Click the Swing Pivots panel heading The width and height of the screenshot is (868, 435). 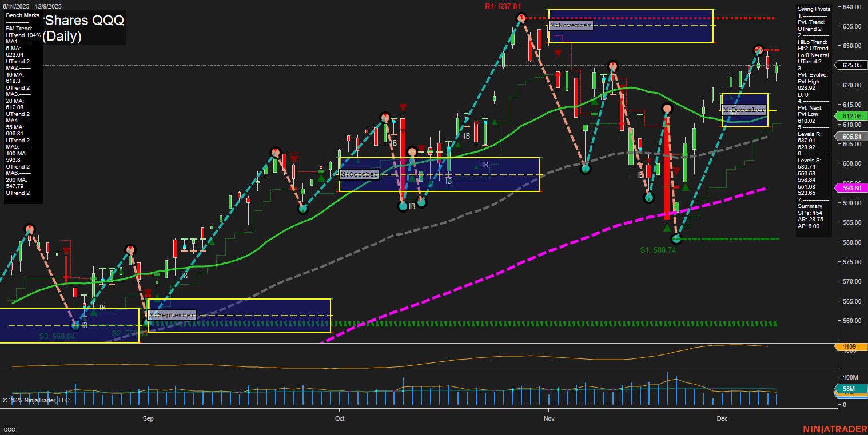coord(813,10)
